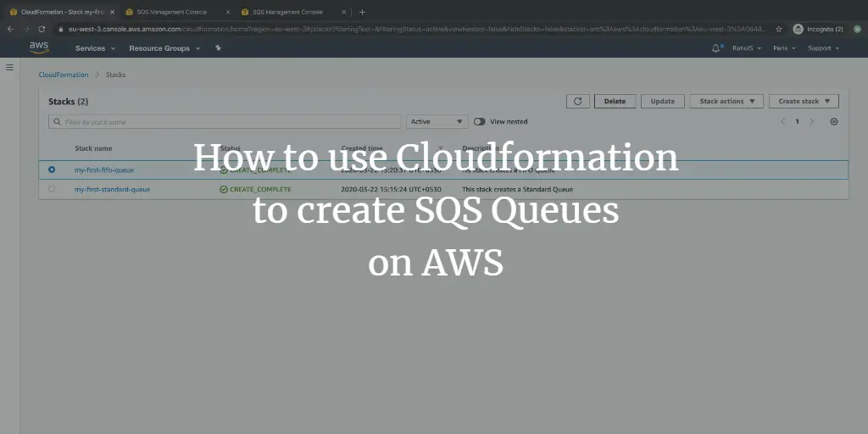Click the browser forward arrow

click(26, 29)
